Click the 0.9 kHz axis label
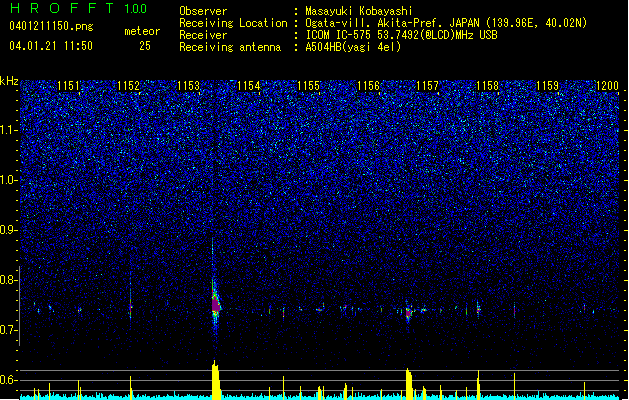This screenshot has width=629, height=400. 9,230
